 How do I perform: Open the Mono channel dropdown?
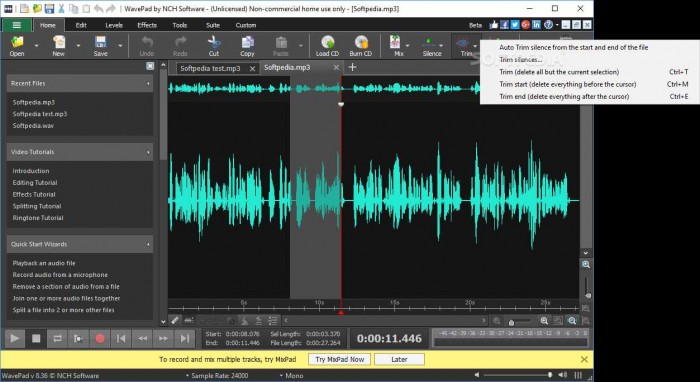(x=292, y=376)
